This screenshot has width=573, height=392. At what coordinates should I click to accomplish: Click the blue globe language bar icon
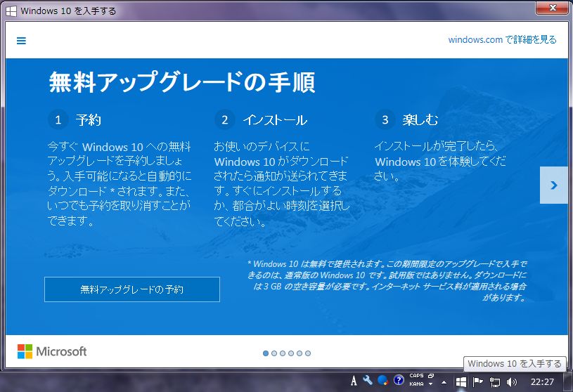pyautogui.click(x=382, y=380)
